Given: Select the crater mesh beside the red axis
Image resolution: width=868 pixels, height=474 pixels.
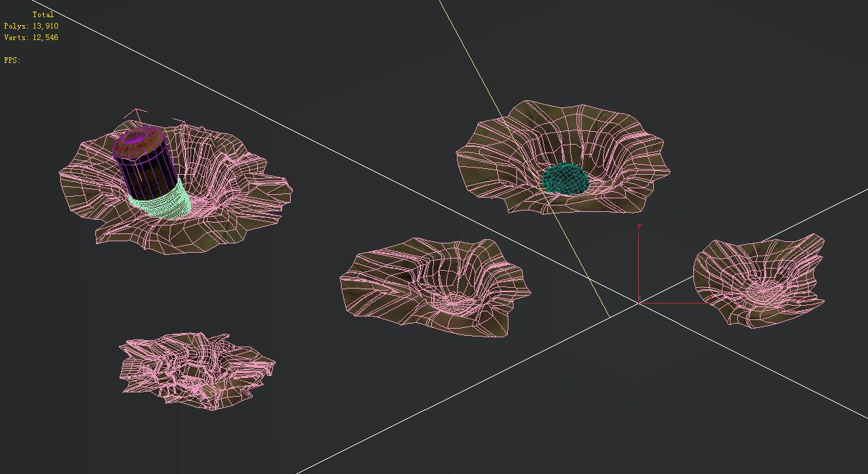Looking at the screenshot, I should 759,281.
